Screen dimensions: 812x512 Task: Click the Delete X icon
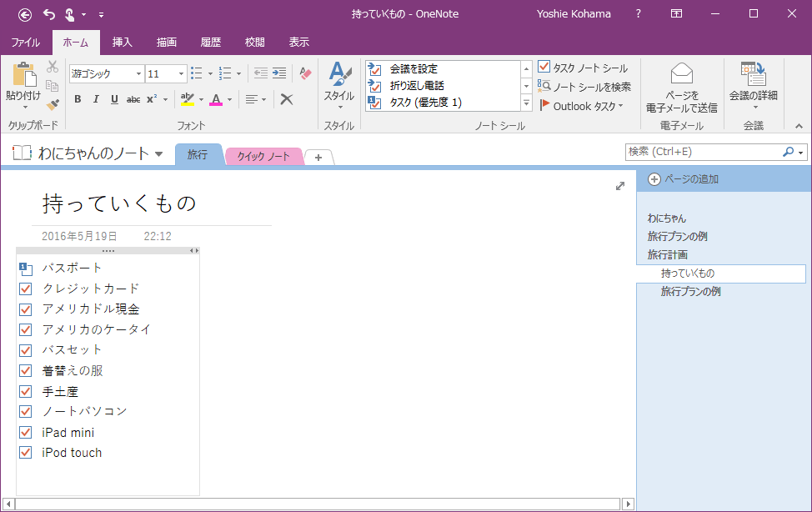287,99
